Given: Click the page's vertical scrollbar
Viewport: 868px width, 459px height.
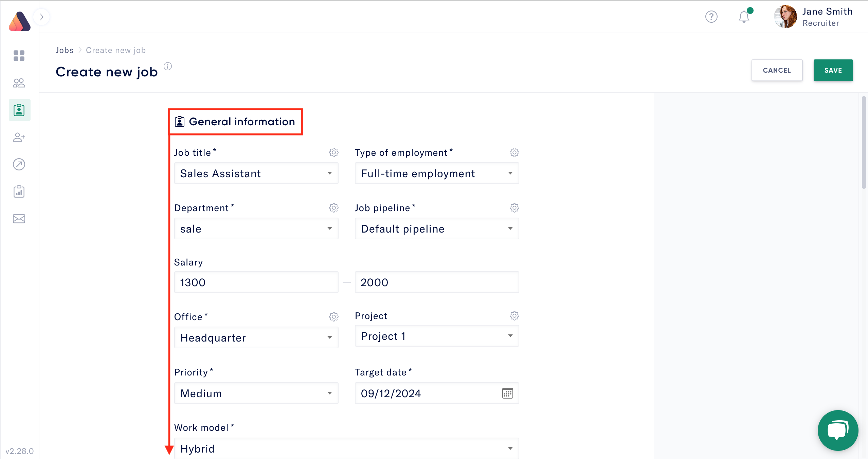Looking at the screenshot, I should click(x=864, y=143).
